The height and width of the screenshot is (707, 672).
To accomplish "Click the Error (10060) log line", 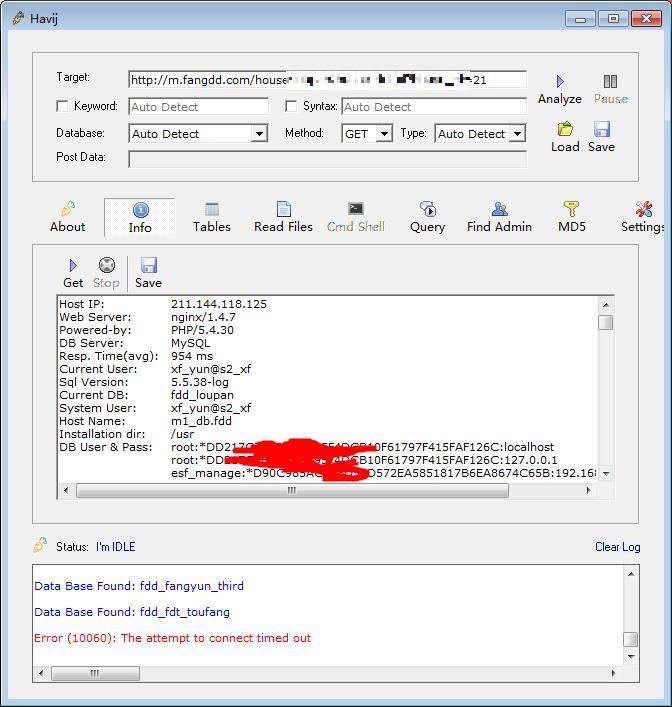I will point(173,638).
